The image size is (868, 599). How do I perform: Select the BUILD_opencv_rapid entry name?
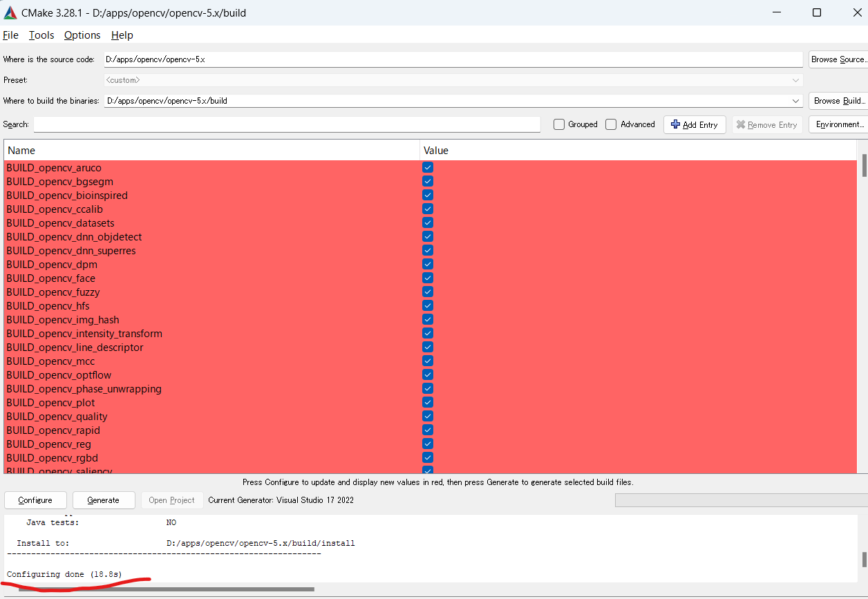pyautogui.click(x=53, y=430)
